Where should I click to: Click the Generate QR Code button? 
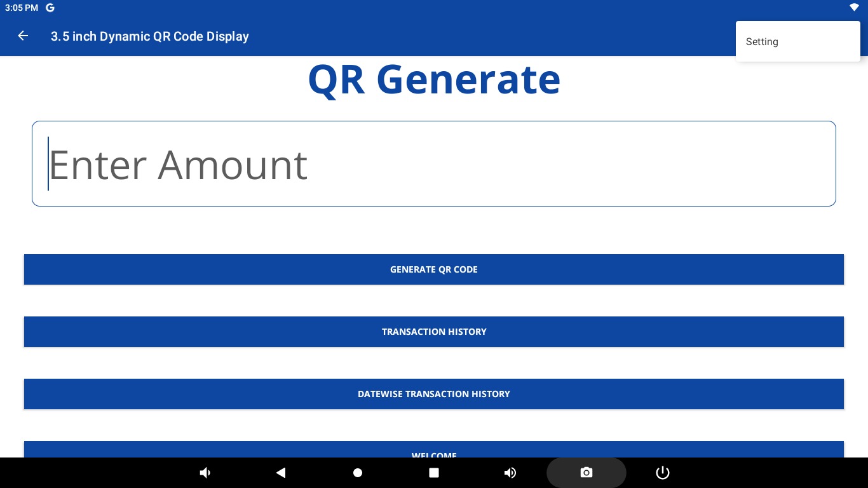point(434,269)
